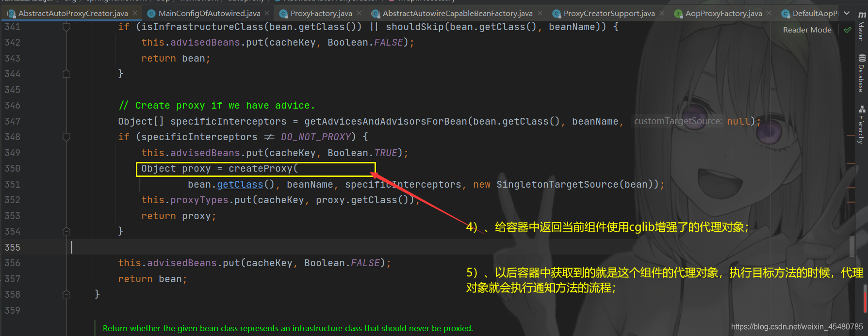Image resolution: width=868 pixels, height=336 pixels.
Task: Click proxyTypes on line 352
Action: [x=199, y=200]
